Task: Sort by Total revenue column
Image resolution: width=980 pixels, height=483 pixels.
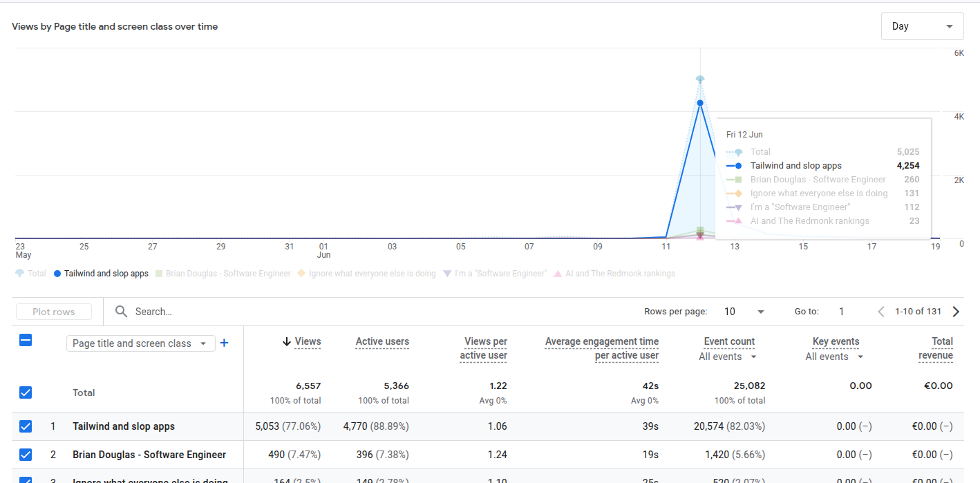Action: coord(936,348)
